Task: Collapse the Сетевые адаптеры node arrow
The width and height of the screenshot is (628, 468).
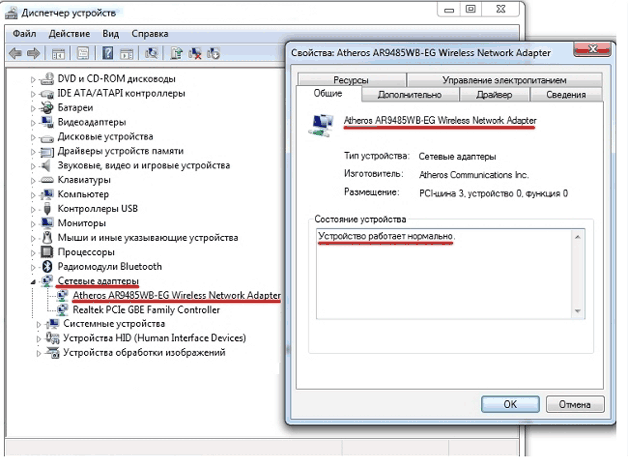Action: tap(33, 282)
